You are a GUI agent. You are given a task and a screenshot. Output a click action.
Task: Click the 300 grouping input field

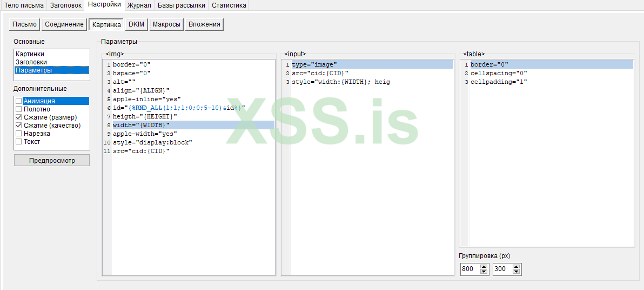pyautogui.click(x=502, y=269)
